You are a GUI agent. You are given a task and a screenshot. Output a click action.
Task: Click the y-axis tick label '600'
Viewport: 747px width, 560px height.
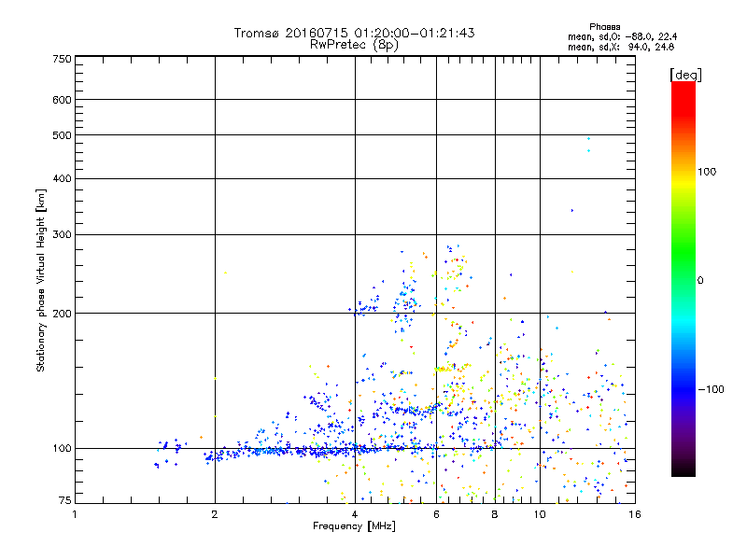pyautogui.click(x=63, y=100)
